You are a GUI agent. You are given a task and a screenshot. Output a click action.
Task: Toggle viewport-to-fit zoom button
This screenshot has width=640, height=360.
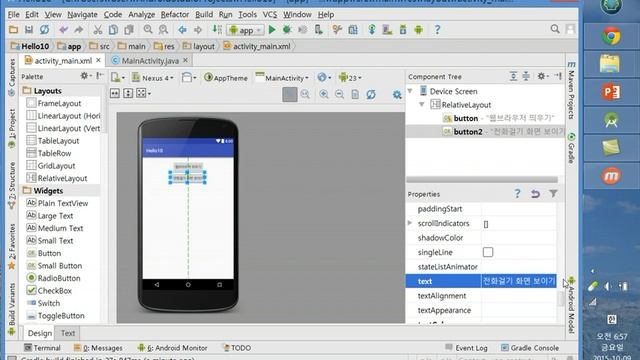click(289, 94)
